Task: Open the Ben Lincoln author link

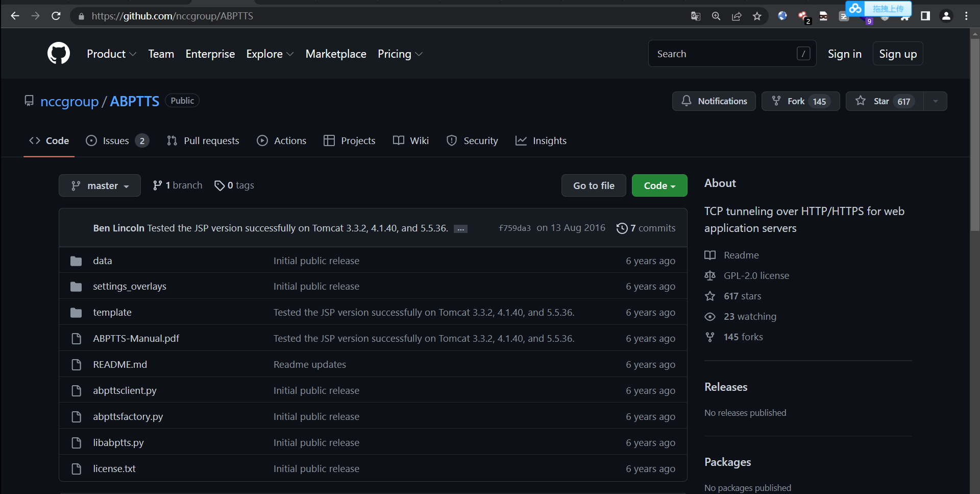Action: point(119,228)
